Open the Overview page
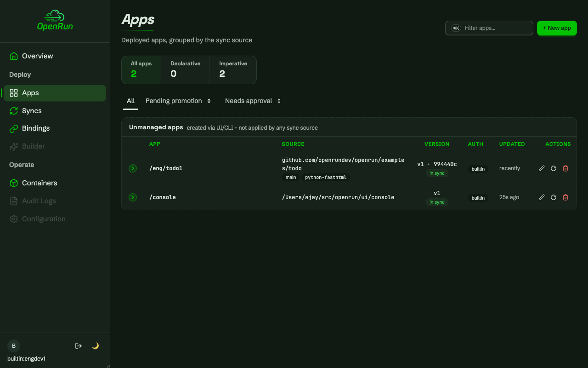The width and height of the screenshot is (588, 368). point(55,56)
